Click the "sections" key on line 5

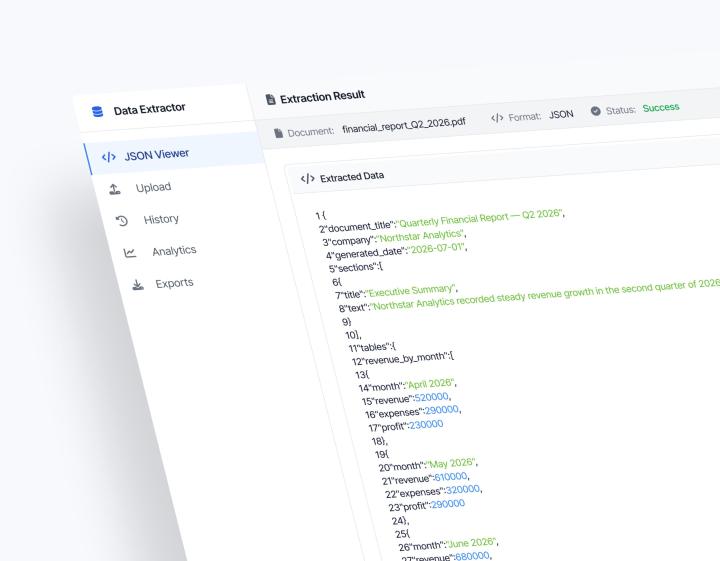point(357,267)
